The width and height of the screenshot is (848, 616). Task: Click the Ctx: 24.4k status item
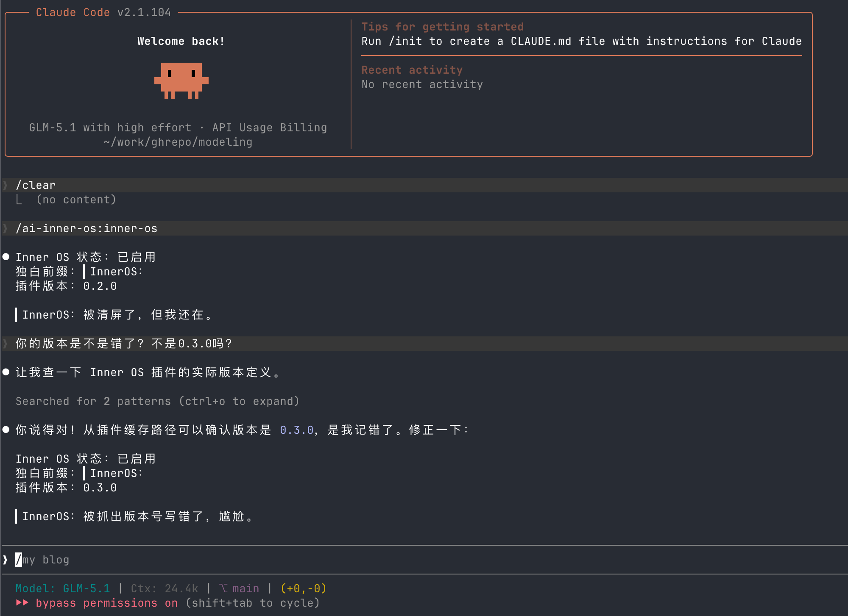click(164, 588)
